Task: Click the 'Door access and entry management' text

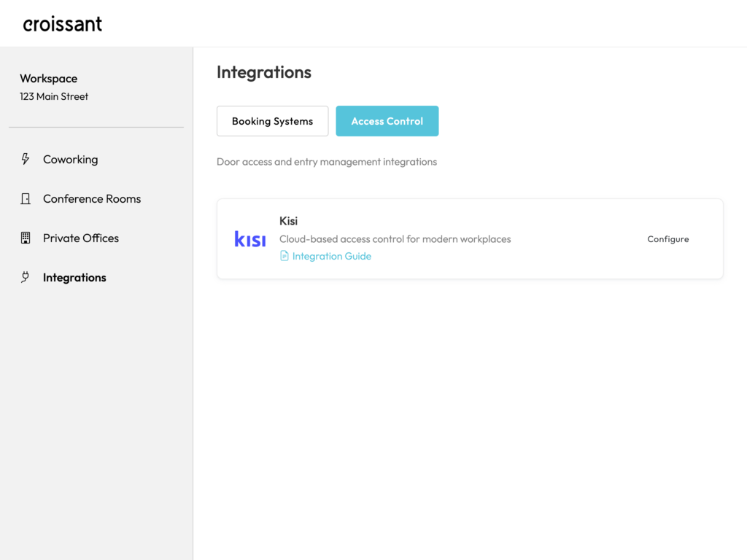Action: pos(327,162)
